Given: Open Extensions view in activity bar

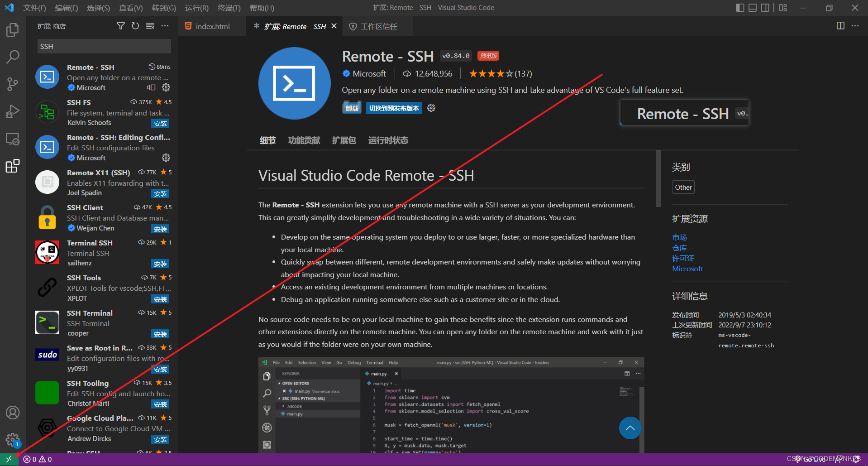Looking at the screenshot, I should [13, 166].
